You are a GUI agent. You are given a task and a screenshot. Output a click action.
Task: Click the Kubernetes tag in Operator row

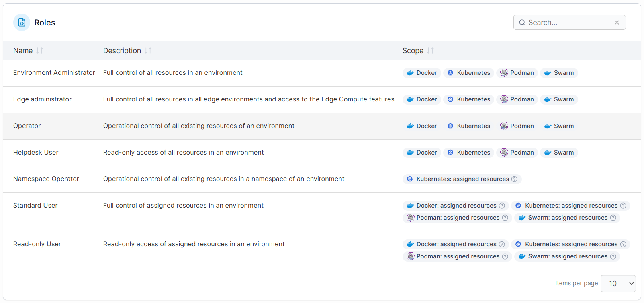coord(469,126)
